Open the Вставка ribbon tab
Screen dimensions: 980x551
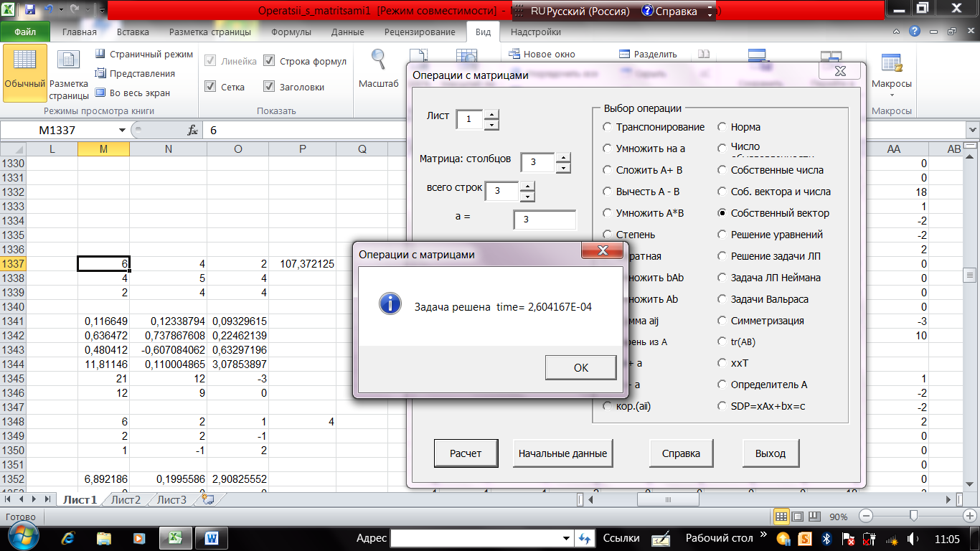click(x=133, y=32)
